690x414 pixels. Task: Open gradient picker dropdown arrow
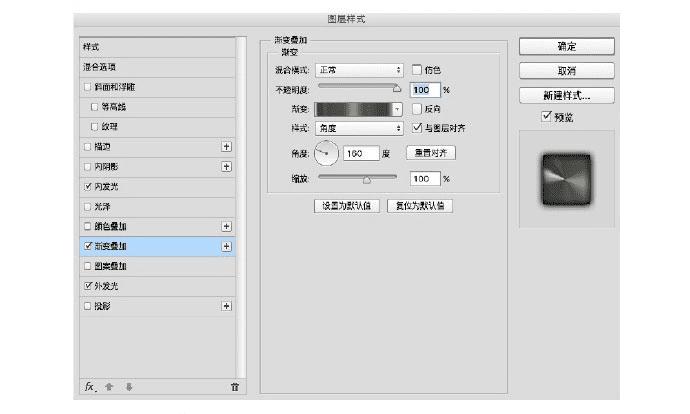pos(397,109)
